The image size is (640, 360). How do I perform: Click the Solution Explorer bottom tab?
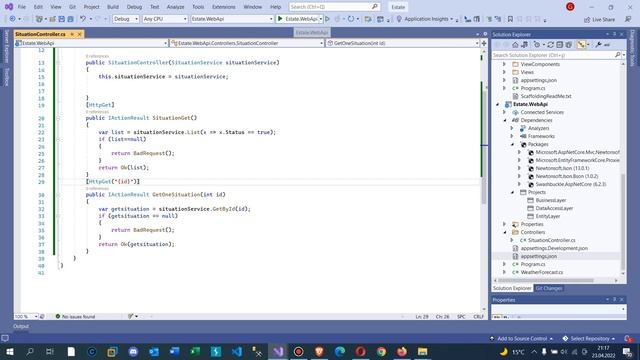coord(512,288)
